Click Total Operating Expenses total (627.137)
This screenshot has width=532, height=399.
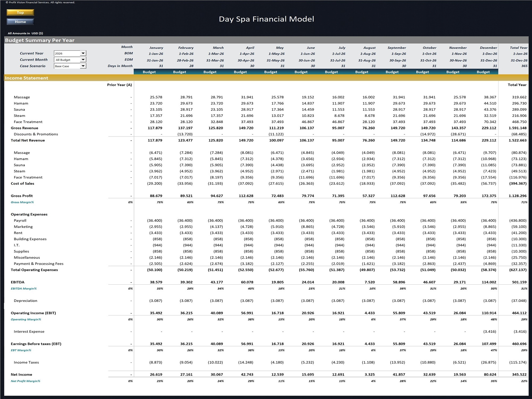tap(518, 270)
